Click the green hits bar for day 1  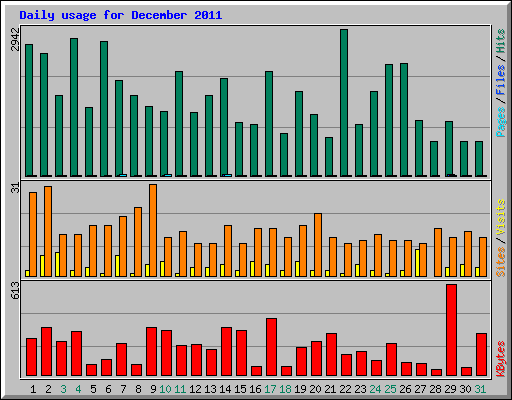point(29,110)
